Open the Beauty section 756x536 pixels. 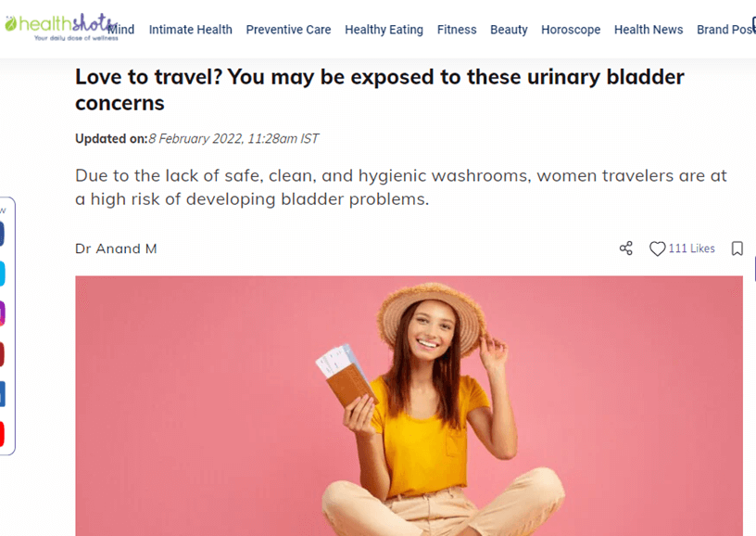509,30
